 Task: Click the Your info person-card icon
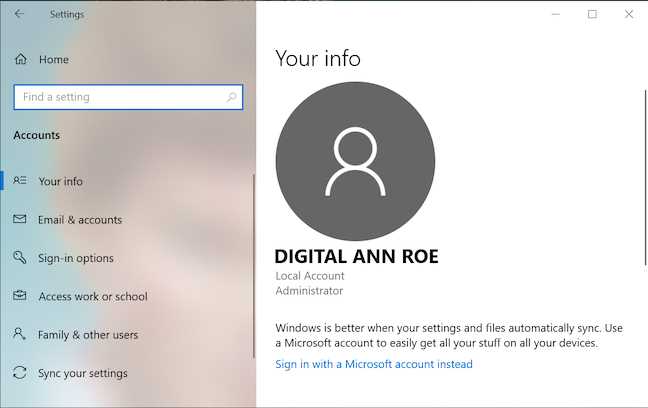coord(20,181)
